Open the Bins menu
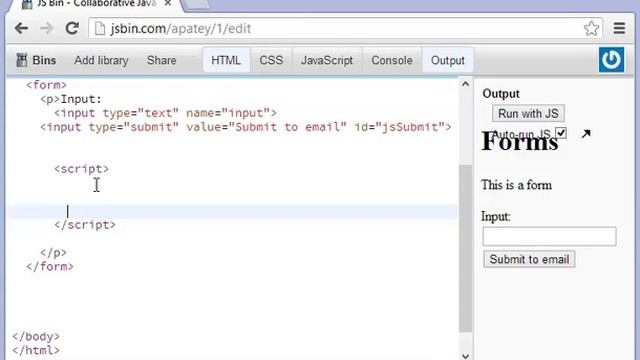Image resolution: width=640 pixels, height=360 pixels. (x=44, y=60)
